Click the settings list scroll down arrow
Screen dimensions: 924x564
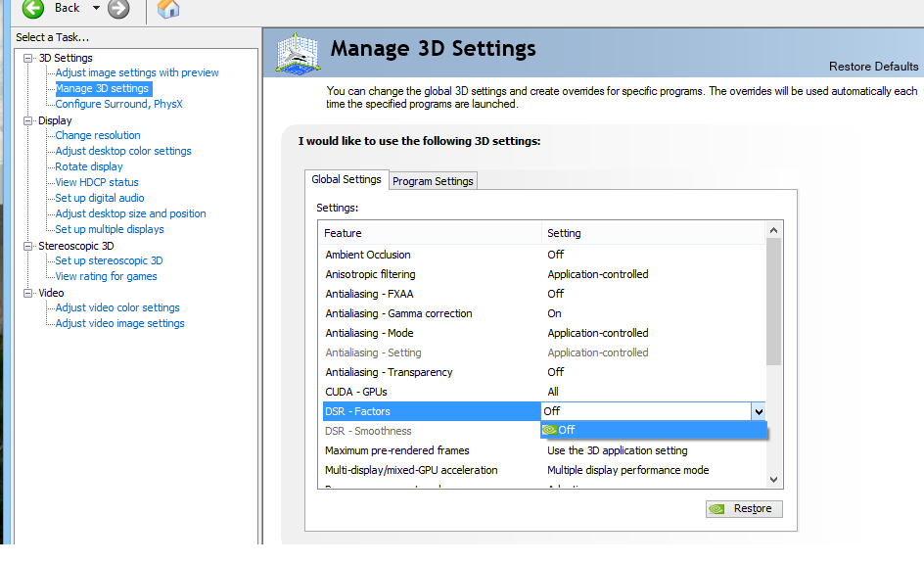773,480
